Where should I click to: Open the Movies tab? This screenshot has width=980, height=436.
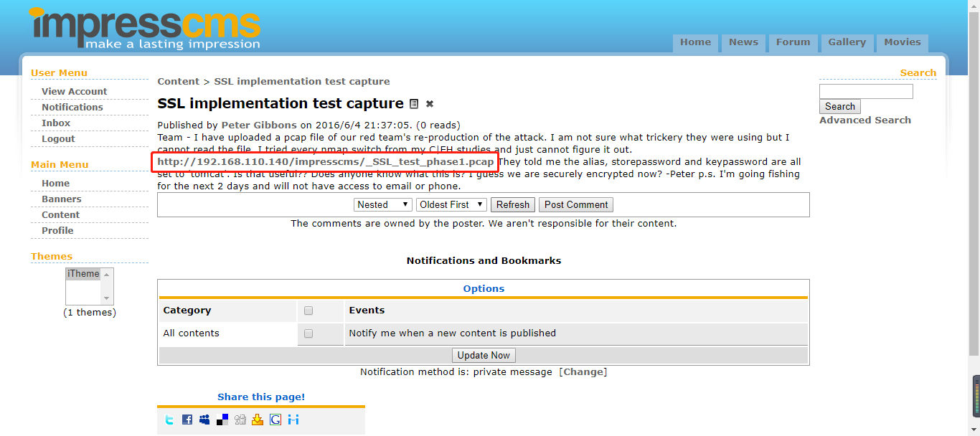click(903, 42)
